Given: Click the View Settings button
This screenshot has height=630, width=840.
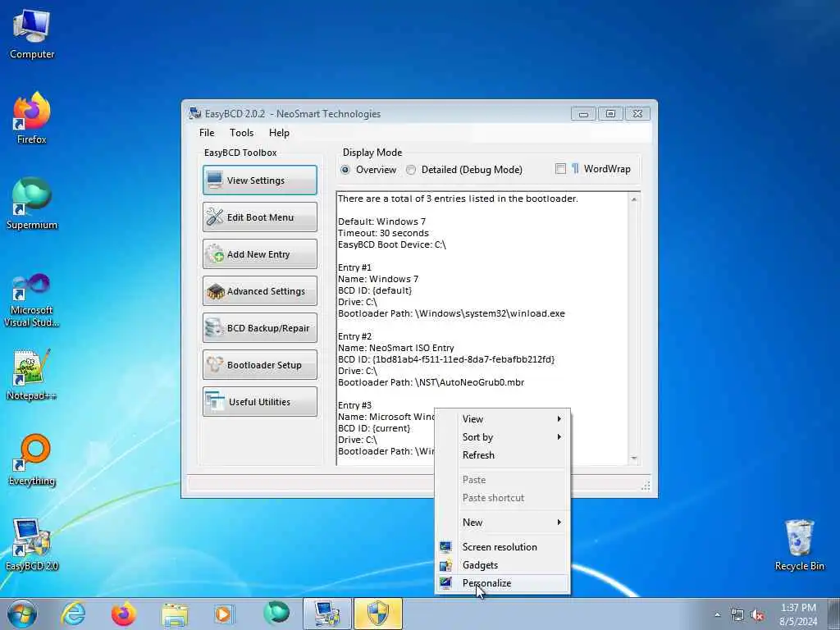Looking at the screenshot, I should point(260,180).
